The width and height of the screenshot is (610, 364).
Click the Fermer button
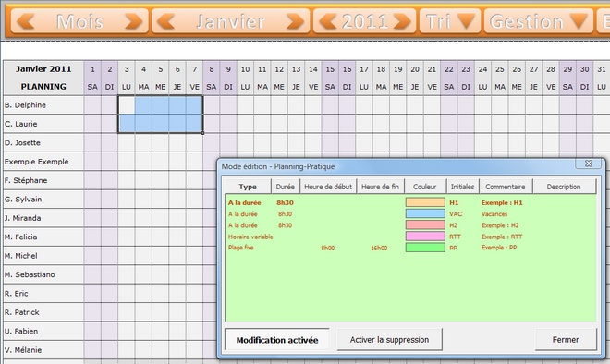coord(566,339)
